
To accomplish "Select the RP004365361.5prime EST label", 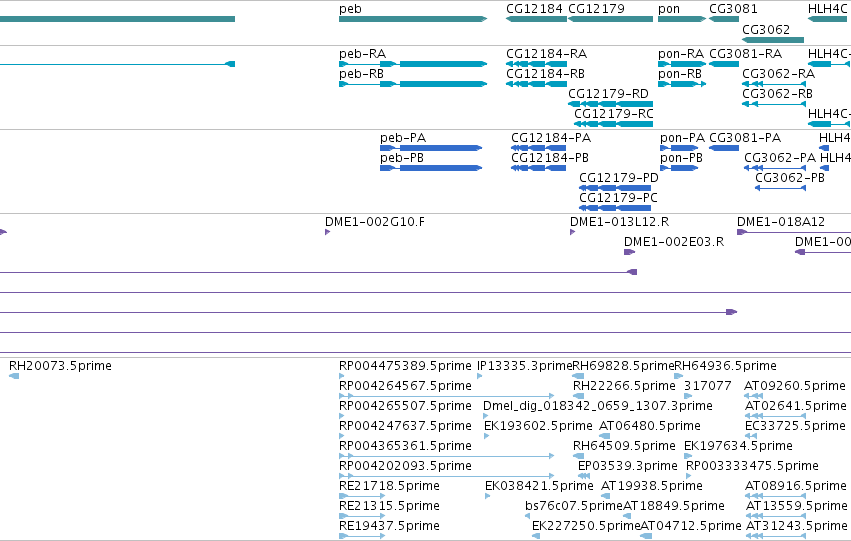I will pos(405,446).
